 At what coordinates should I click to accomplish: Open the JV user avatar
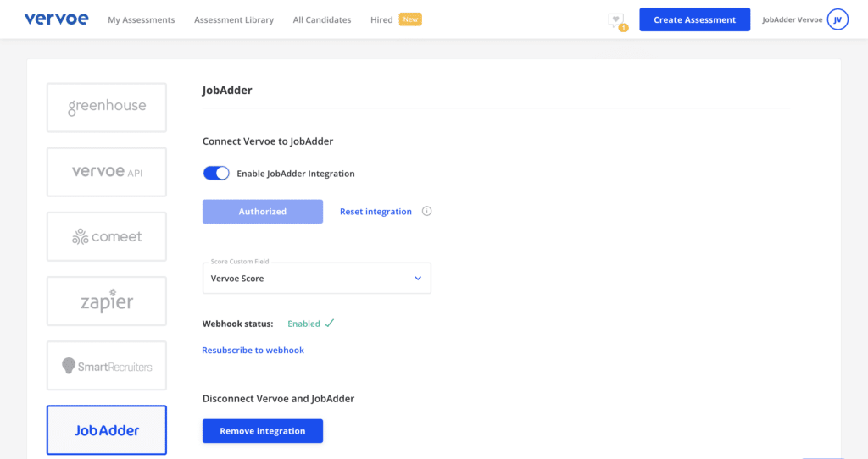837,19
